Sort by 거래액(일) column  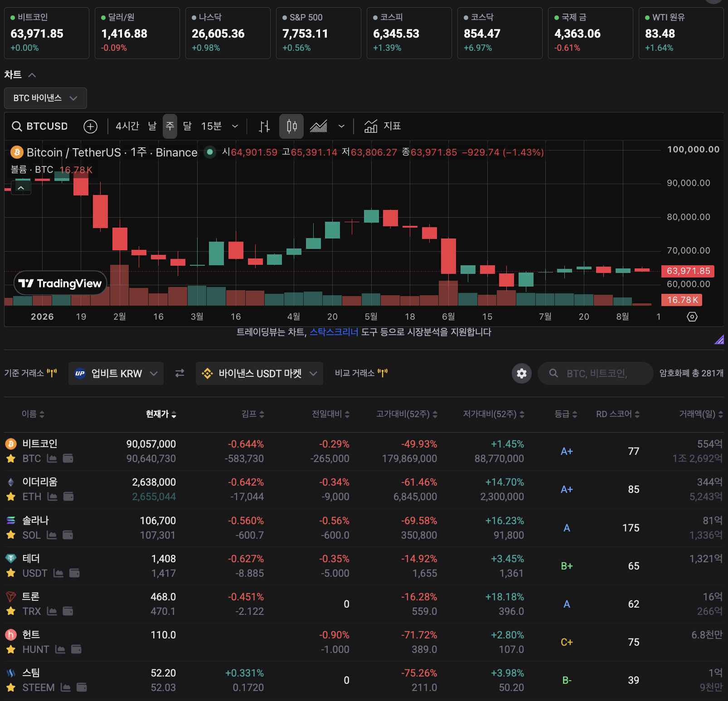coord(701,414)
